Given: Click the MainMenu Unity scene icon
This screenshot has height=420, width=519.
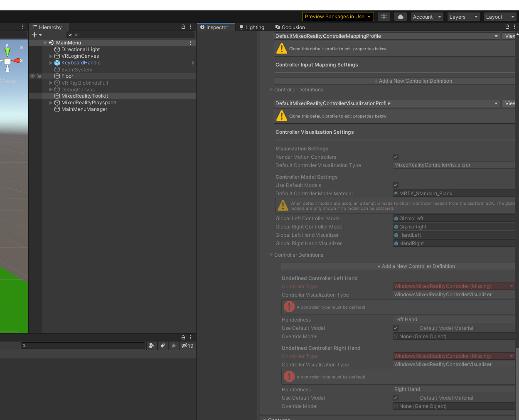Looking at the screenshot, I should click(x=51, y=43).
